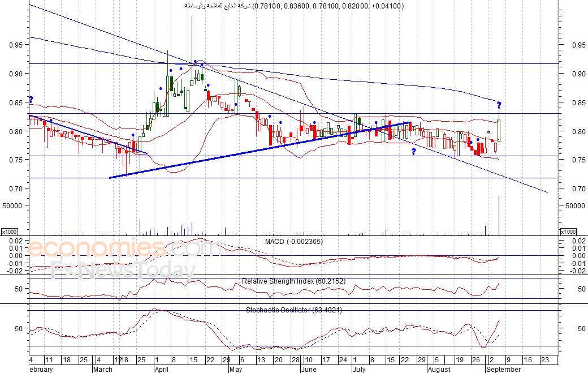
Task: Click the Arabic chart title with price values
Action: (294, 6)
